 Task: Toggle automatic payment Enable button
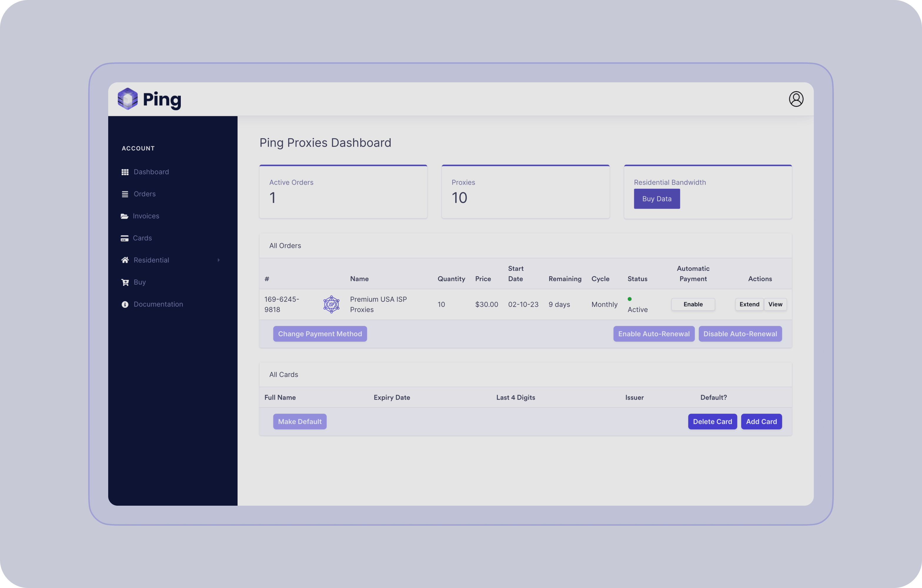click(x=693, y=304)
